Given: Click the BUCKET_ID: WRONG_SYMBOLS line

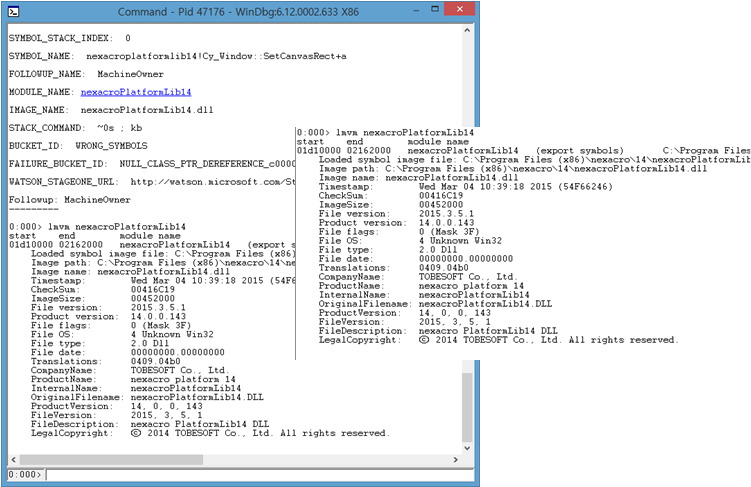Looking at the screenshot, I should pyautogui.click(x=78, y=146).
